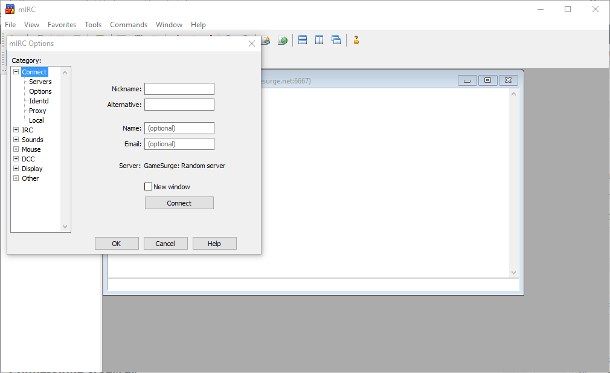Expand the Other category
610x373 pixels.
(x=16, y=178)
